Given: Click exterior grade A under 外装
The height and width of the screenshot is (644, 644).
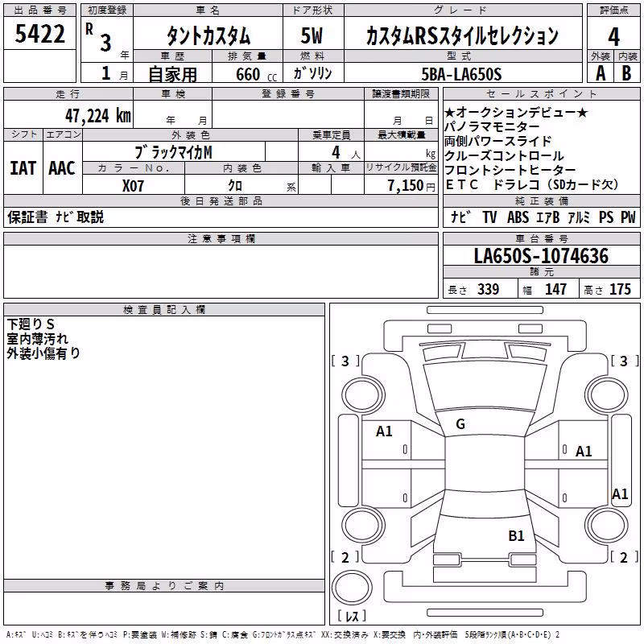Looking at the screenshot, I should pos(601,73).
